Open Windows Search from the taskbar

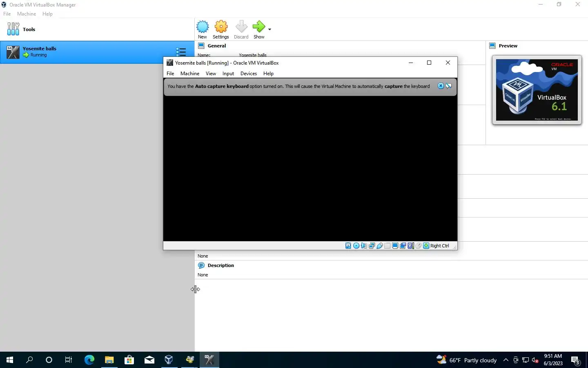[29, 360]
